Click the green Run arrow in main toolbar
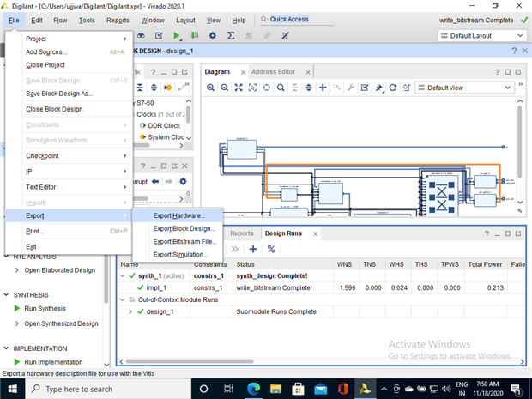Screen dimensions: 532x399 pyautogui.click(x=177, y=36)
